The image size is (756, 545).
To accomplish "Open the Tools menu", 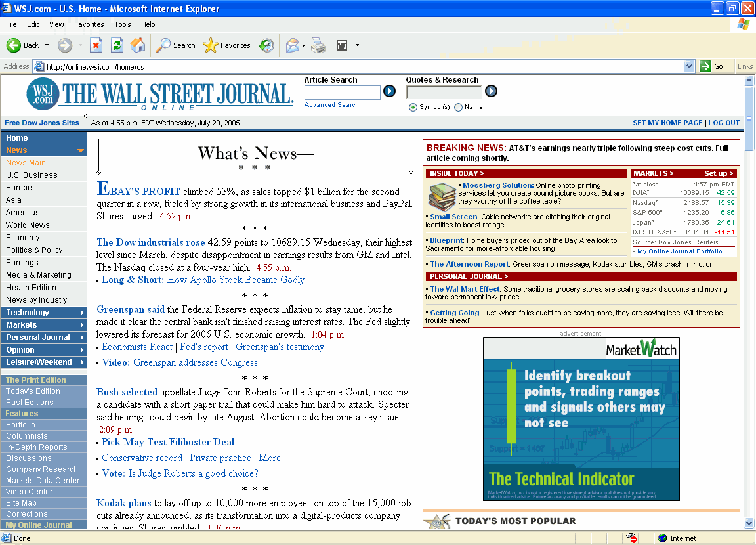I will (x=123, y=24).
